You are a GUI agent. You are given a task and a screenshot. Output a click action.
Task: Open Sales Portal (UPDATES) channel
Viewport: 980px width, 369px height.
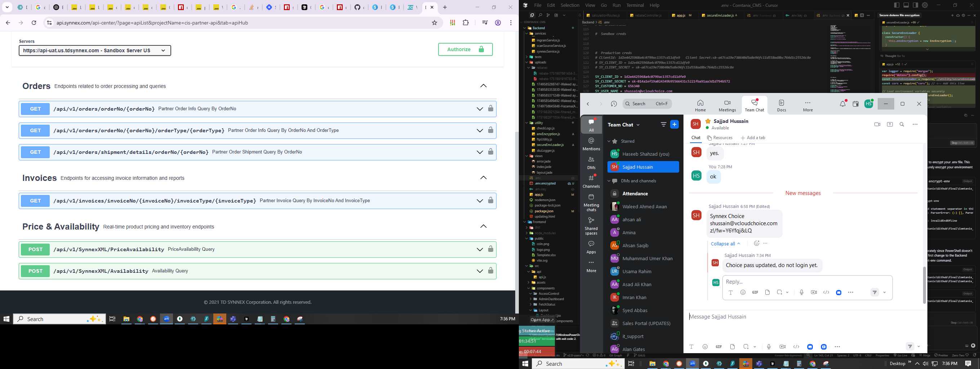pyautogui.click(x=643, y=323)
